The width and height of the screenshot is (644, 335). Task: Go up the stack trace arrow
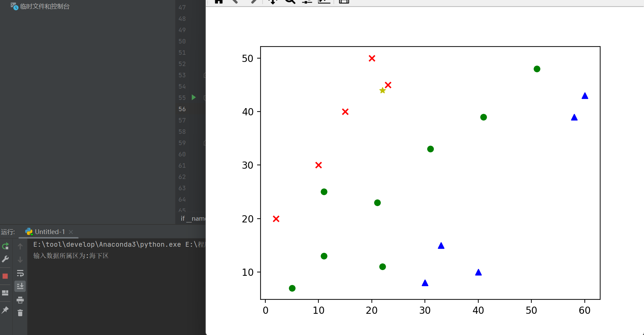pyautogui.click(x=20, y=246)
